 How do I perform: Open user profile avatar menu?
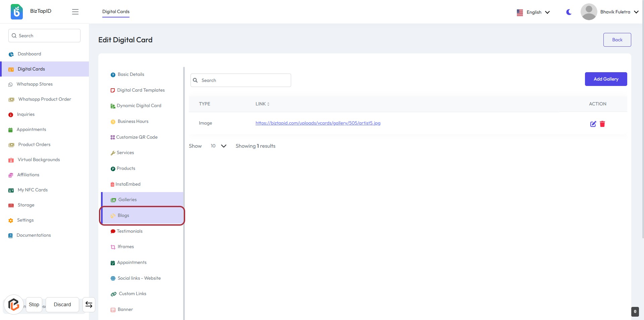click(589, 12)
